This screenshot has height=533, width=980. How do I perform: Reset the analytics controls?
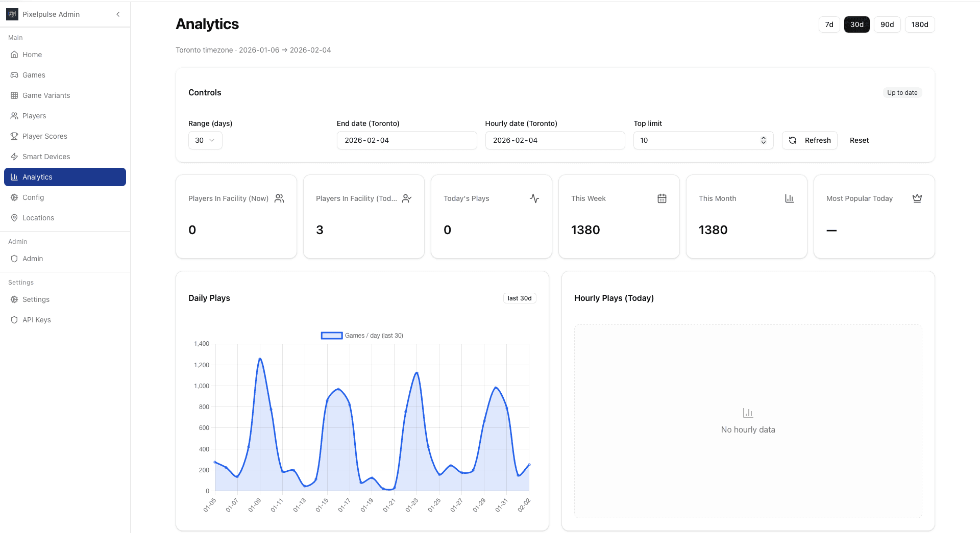[x=859, y=140]
